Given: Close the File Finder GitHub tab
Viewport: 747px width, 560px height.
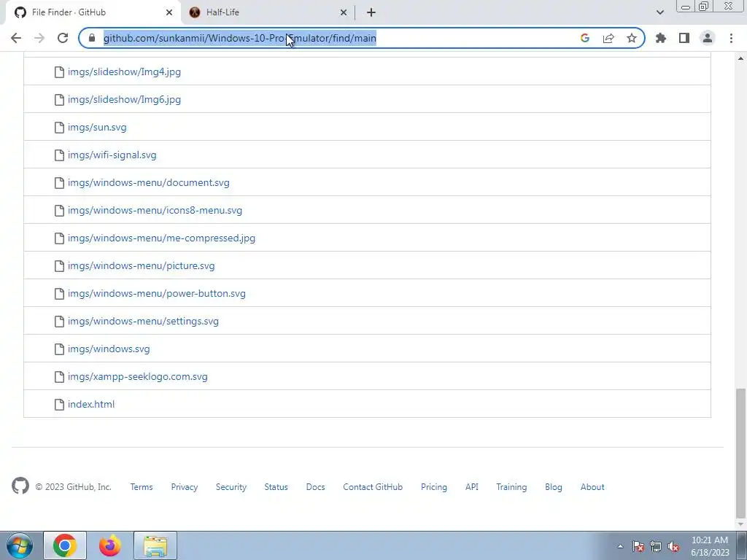Looking at the screenshot, I should click(169, 12).
